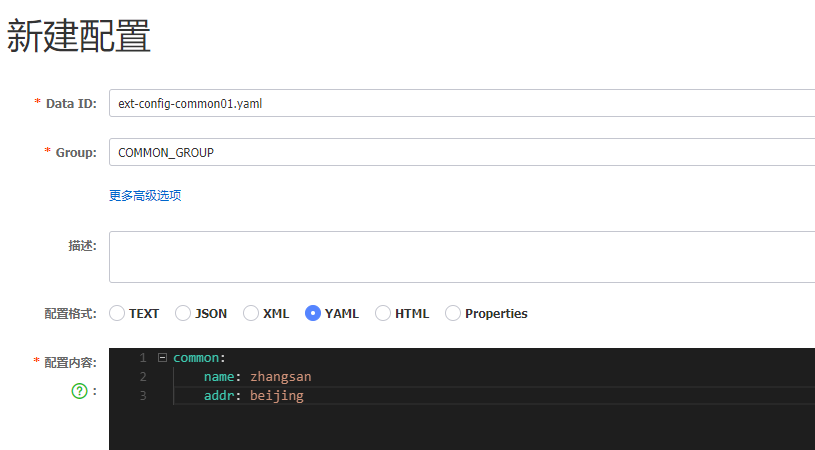815x450 pixels.
Task: Click line number 3 in the editor gutter
Action: tap(143, 395)
